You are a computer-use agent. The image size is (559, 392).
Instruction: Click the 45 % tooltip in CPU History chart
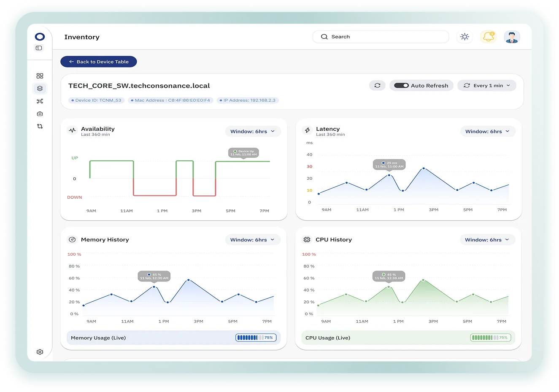pos(389,276)
